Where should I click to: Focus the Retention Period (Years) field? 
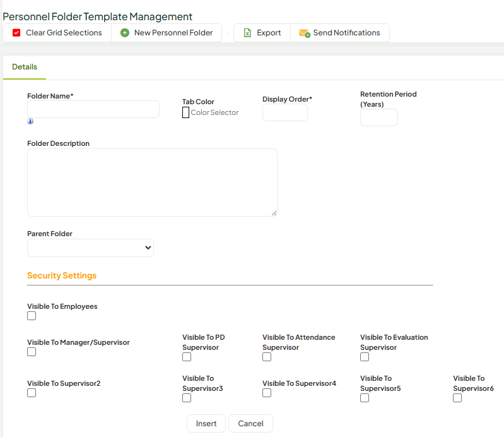coord(379,118)
